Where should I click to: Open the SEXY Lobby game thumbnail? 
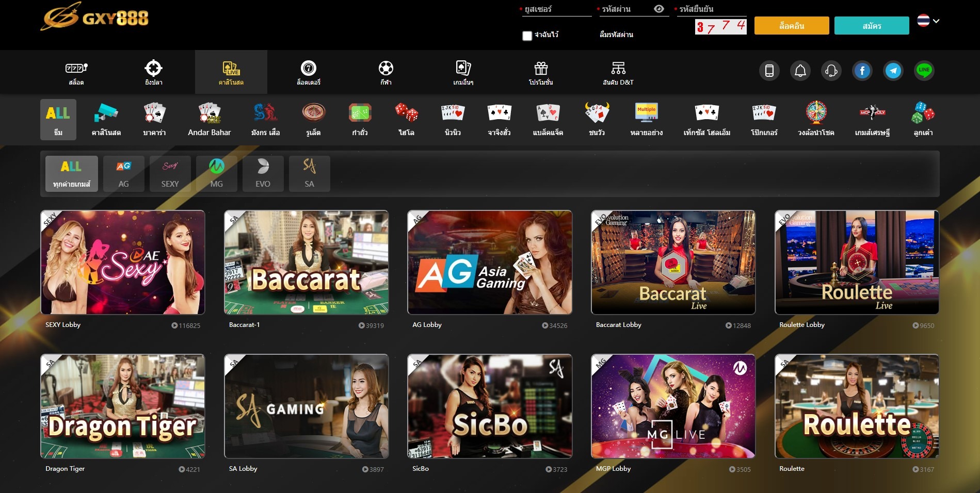pyautogui.click(x=123, y=262)
